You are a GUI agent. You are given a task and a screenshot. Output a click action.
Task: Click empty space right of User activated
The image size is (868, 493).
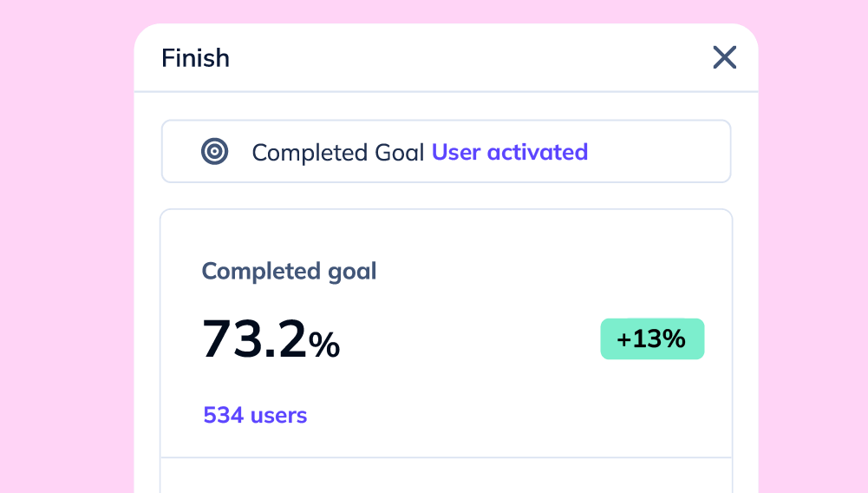tap(659, 151)
